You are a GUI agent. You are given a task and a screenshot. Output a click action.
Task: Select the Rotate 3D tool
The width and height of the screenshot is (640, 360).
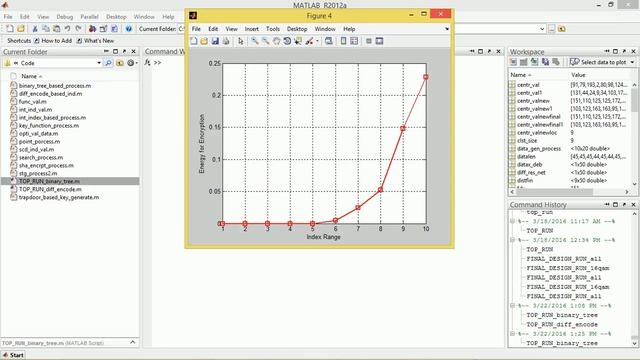tap(287, 41)
